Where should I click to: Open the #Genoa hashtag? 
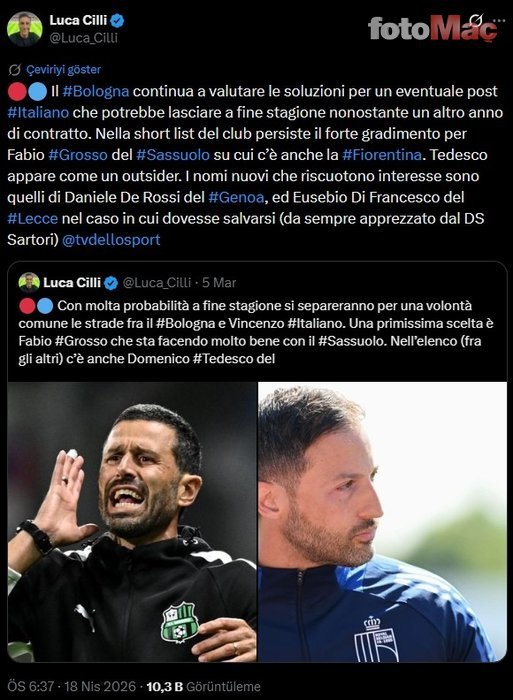tap(236, 197)
